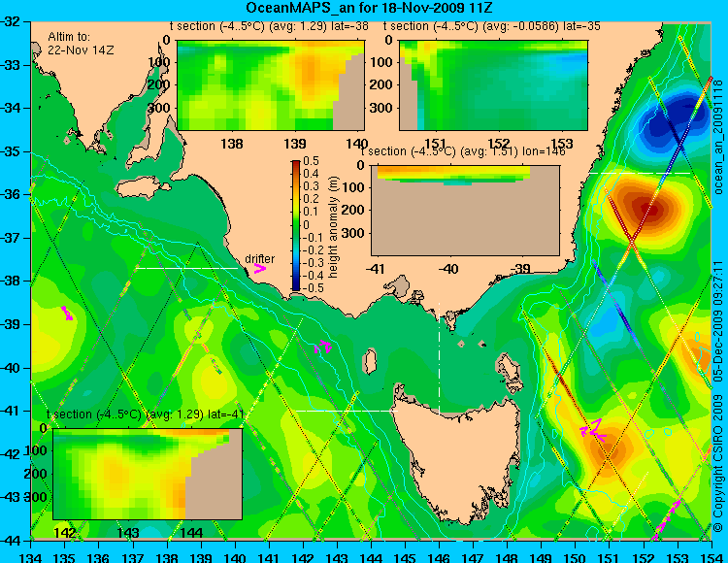Screen dimensions: 728x563
Task: Click the magenta drifter marker near longitude 135
Action: (x=67, y=314)
